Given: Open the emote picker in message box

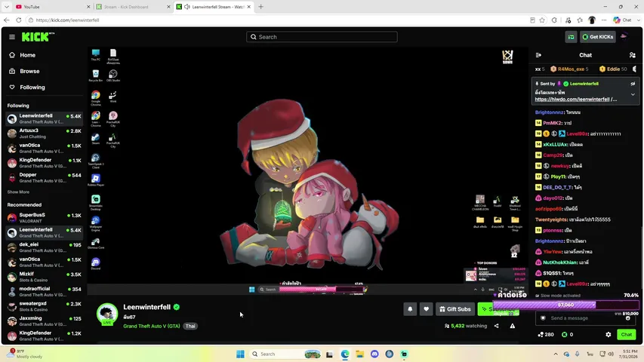Looking at the screenshot, I should (x=627, y=318).
